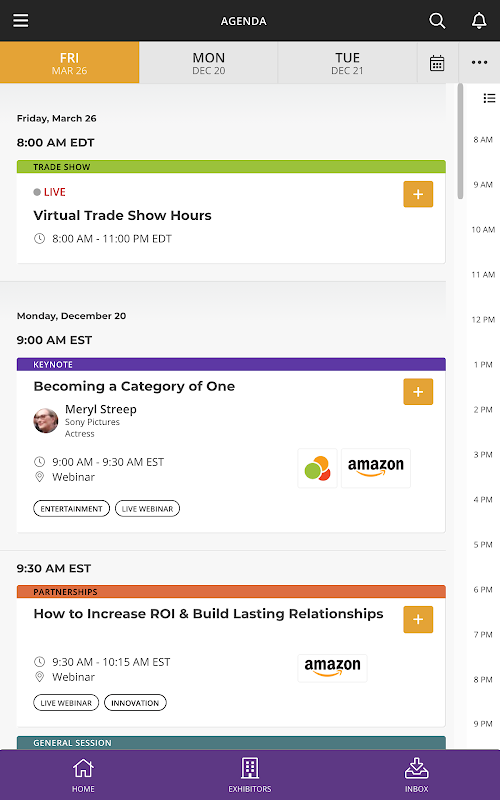Select the ENTERTAINMENT tag

71,509
